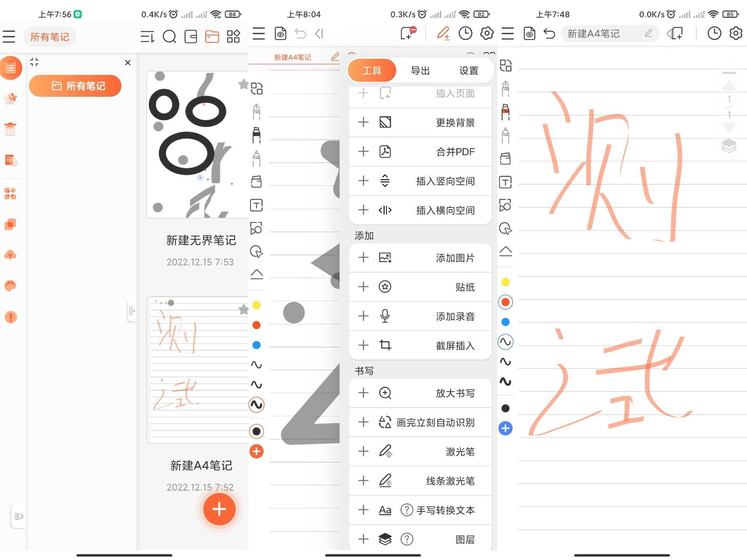
Task: Open the hamburger menu in notes list screen
Action: click(x=9, y=37)
